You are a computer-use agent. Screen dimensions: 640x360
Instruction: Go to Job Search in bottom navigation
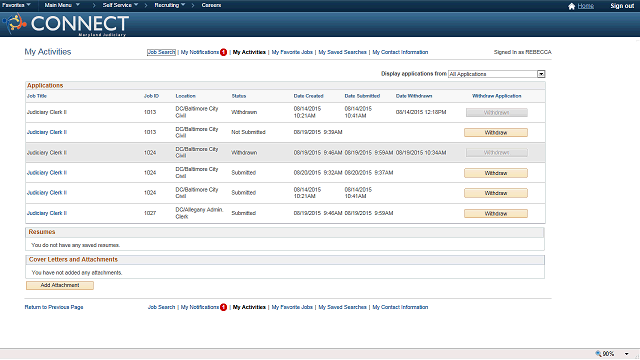161,307
